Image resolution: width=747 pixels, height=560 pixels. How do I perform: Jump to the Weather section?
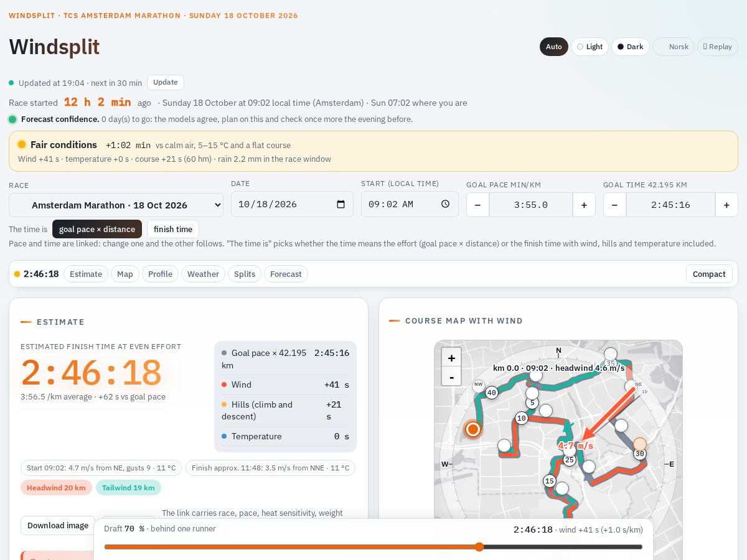203,274
